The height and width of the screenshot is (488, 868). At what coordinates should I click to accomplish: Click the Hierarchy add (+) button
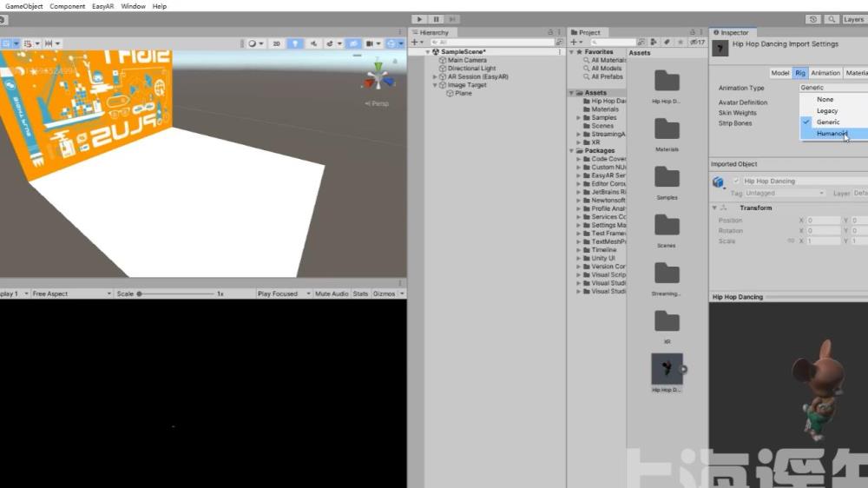click(414, 42)
